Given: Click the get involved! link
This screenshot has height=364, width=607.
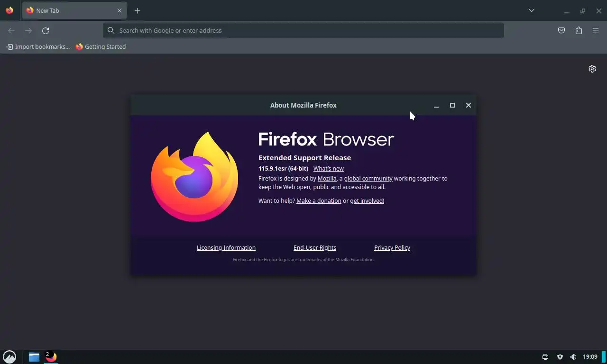Looking at the screenshot, I should 367,201.
